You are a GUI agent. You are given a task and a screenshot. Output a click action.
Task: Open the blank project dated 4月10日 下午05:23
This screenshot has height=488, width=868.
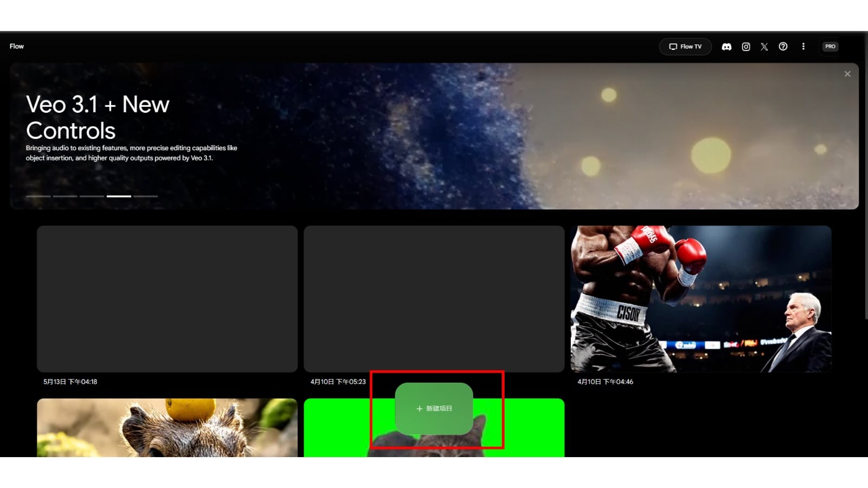point(434,299)
